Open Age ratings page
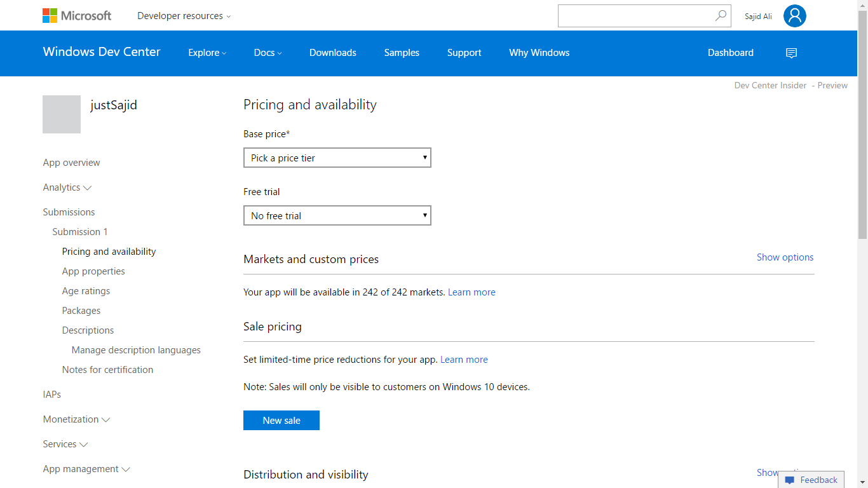This screenshot has width=868, height=488. (86, 291)
